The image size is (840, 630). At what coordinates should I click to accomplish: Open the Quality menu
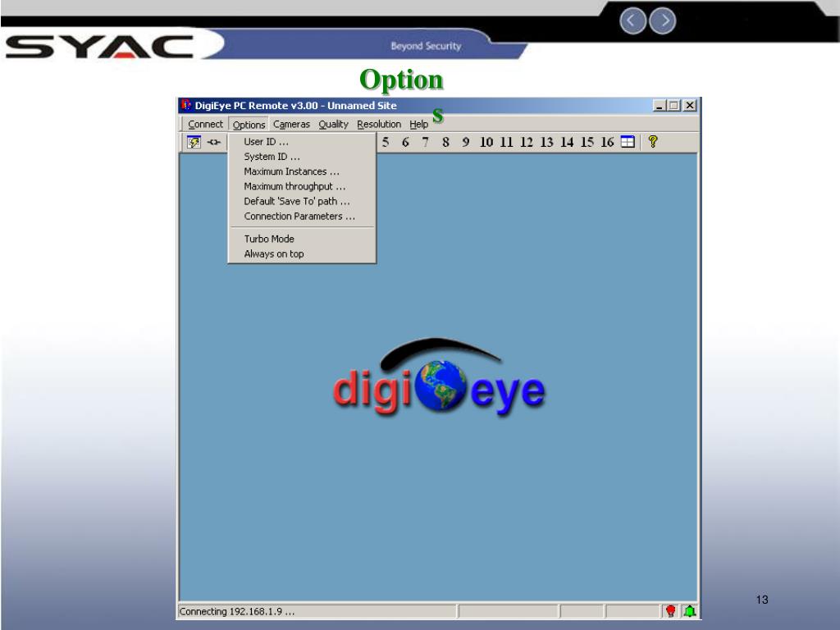pos(333,125)
